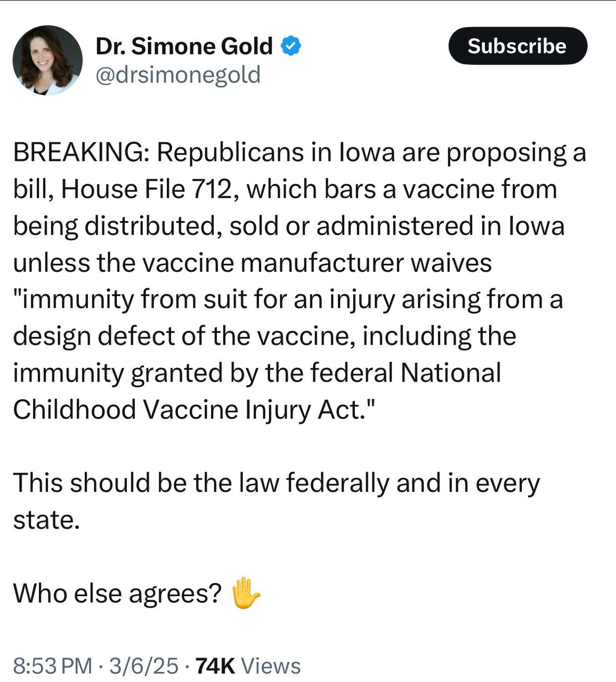Click the raised hand emoji

coord(246,593)
